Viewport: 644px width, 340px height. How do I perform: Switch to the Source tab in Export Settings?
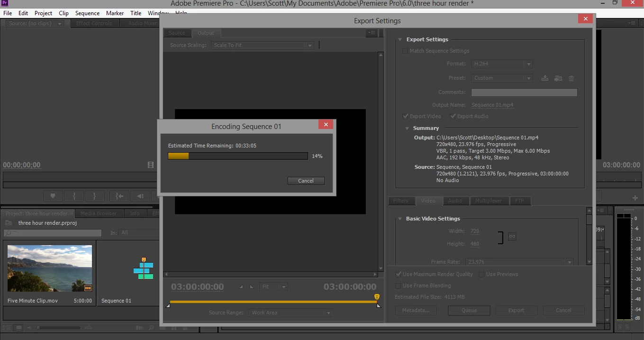pyautogui.click(x=177, y=33)
